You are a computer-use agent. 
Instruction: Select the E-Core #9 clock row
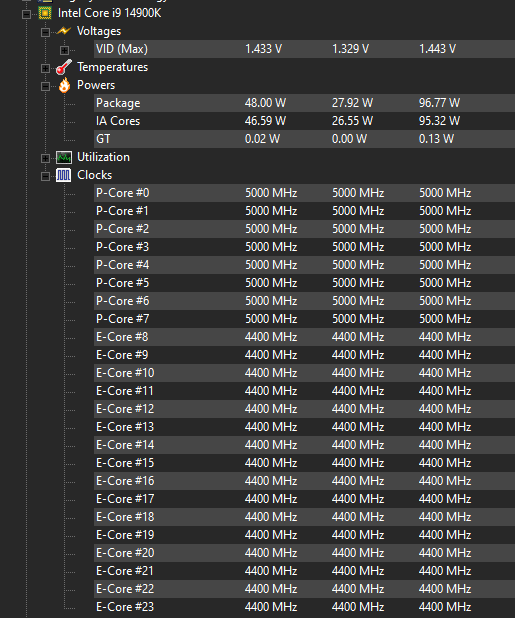tap(305, 355)
